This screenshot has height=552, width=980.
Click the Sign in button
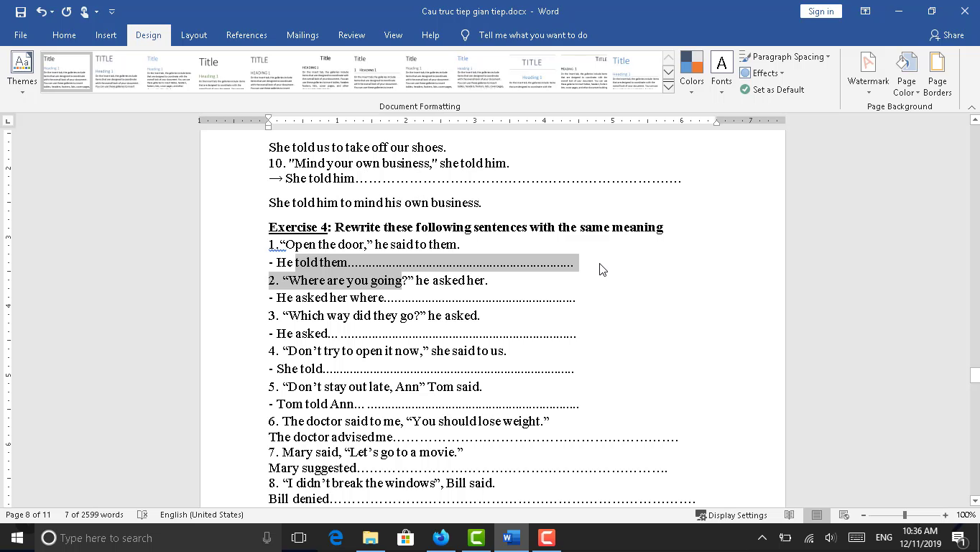(x=820, y=11)
